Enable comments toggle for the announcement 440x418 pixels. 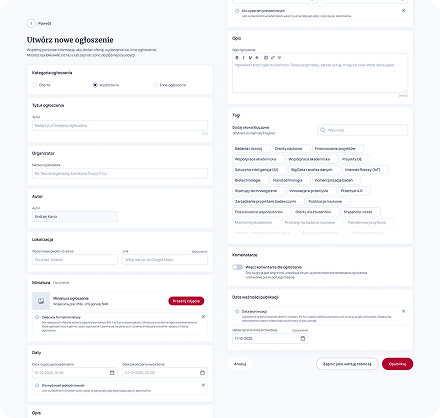point(238,267)
